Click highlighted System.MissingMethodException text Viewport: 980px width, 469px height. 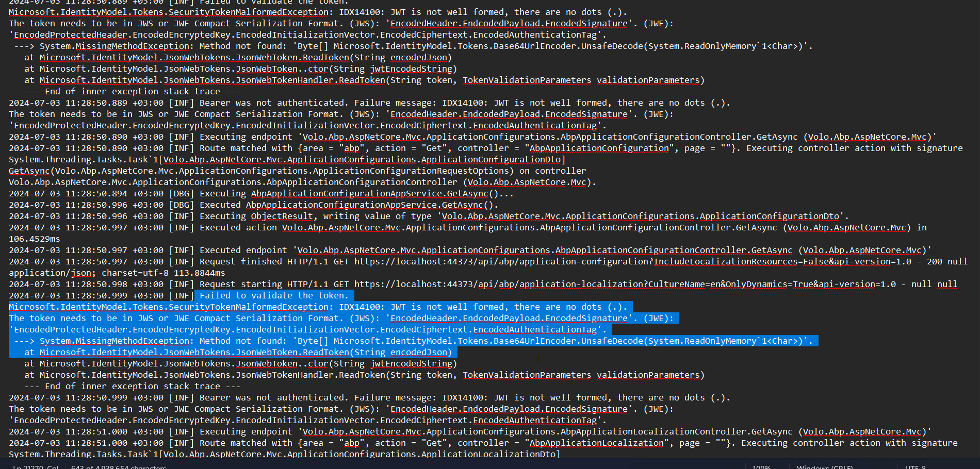(114, 341)
